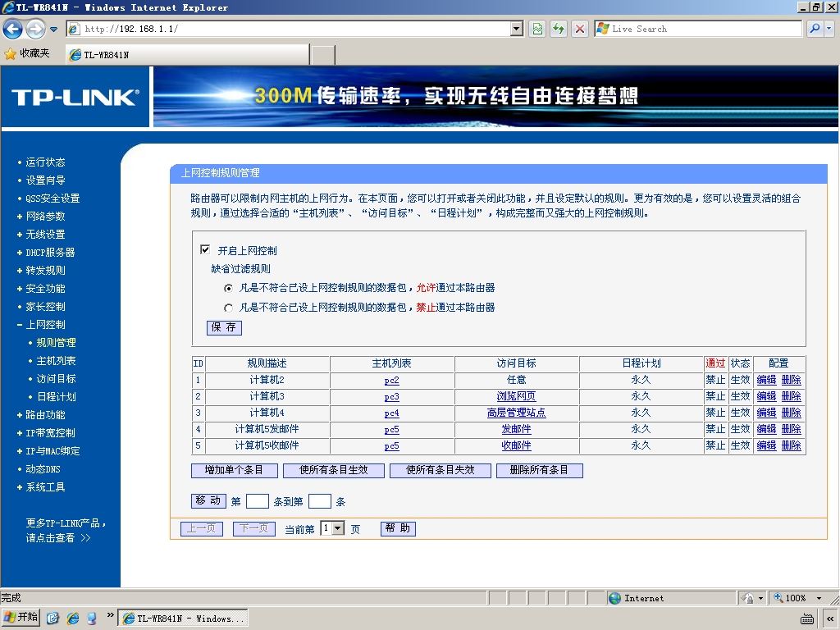The width and height of the screenshot is (840, 630).
Task: Expand the IP与MAC绑定 menu
Action: coord(52,451)
